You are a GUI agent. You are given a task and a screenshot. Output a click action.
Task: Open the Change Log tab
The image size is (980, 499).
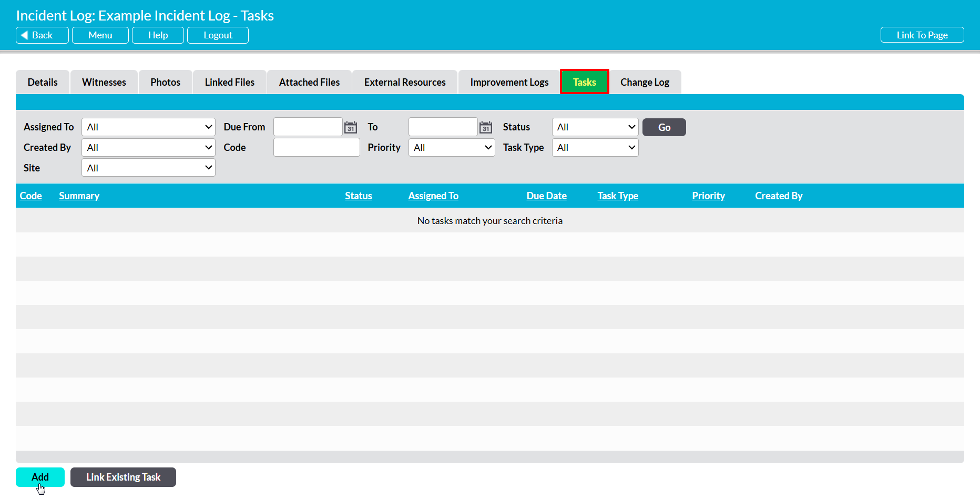tap(645, 82)
